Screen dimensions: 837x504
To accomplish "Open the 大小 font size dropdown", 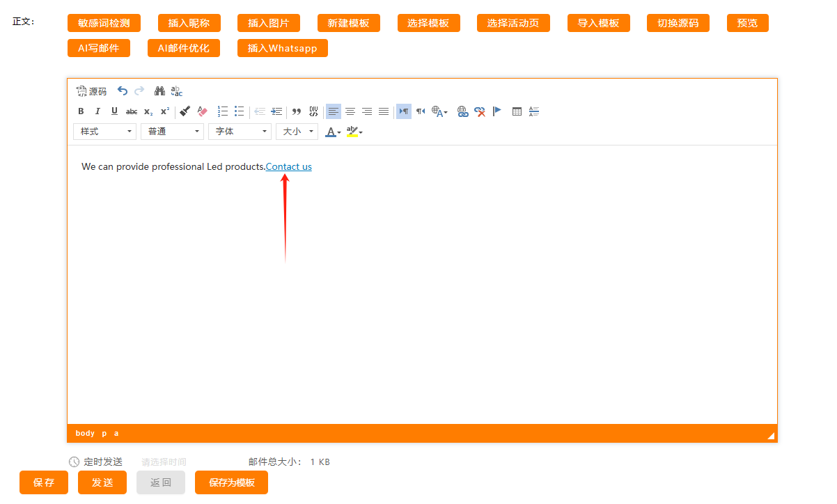I will (x=297, y=132).
